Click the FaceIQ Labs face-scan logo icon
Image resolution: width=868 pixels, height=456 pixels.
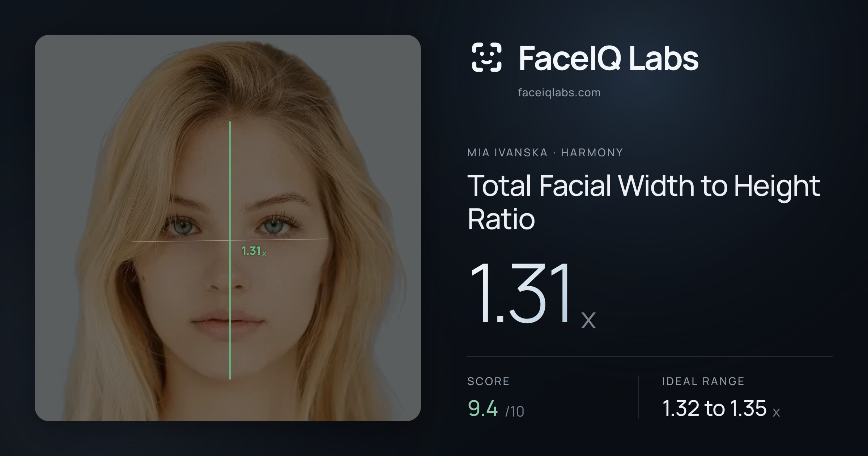tap(486, 57)
